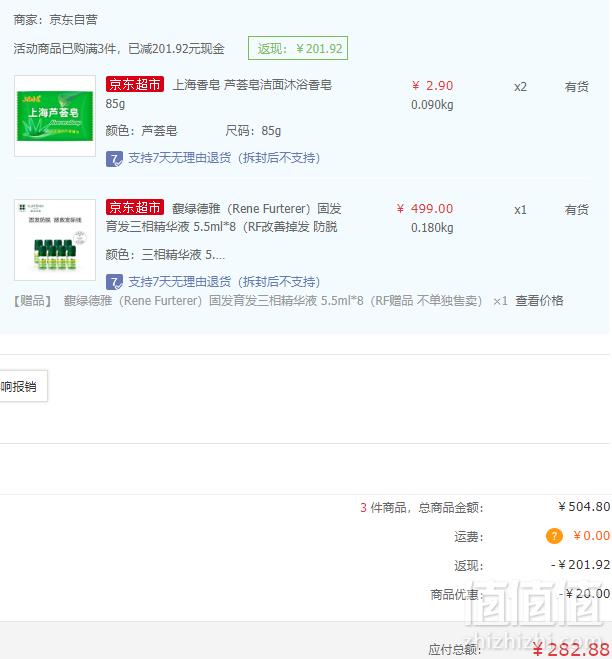612x659 pixels.
Task: Click the 京东超市 badge on Rene Furterer item
Action: coord(135,208)
